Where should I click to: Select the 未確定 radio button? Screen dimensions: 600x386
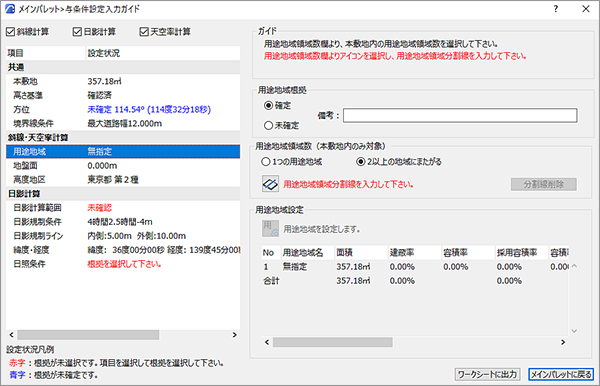(x=268, y=125)
